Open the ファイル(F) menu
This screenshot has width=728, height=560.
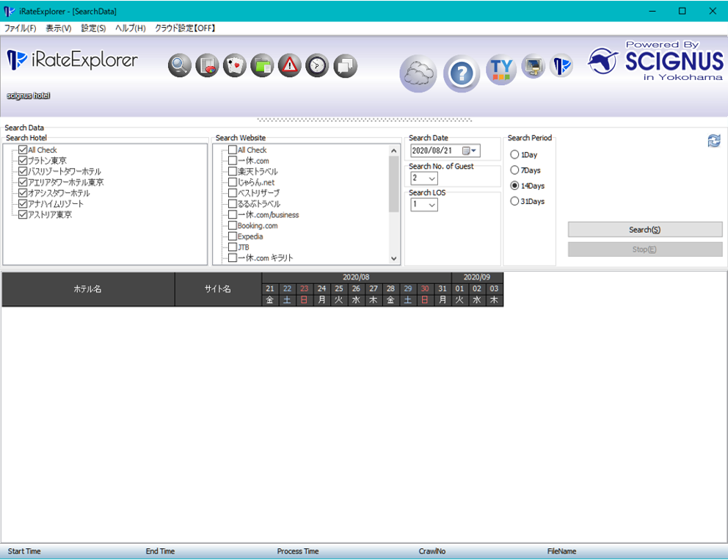point(20,29)
